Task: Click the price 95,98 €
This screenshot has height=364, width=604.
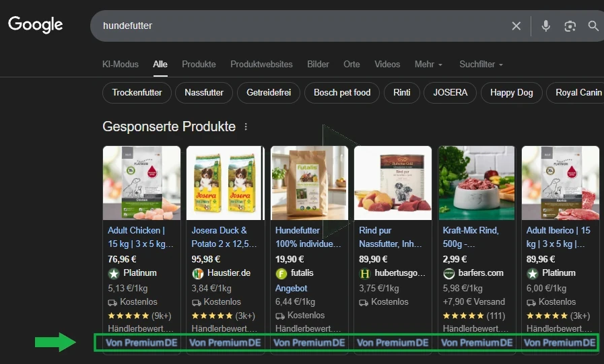Action: (x=205, y=259)
